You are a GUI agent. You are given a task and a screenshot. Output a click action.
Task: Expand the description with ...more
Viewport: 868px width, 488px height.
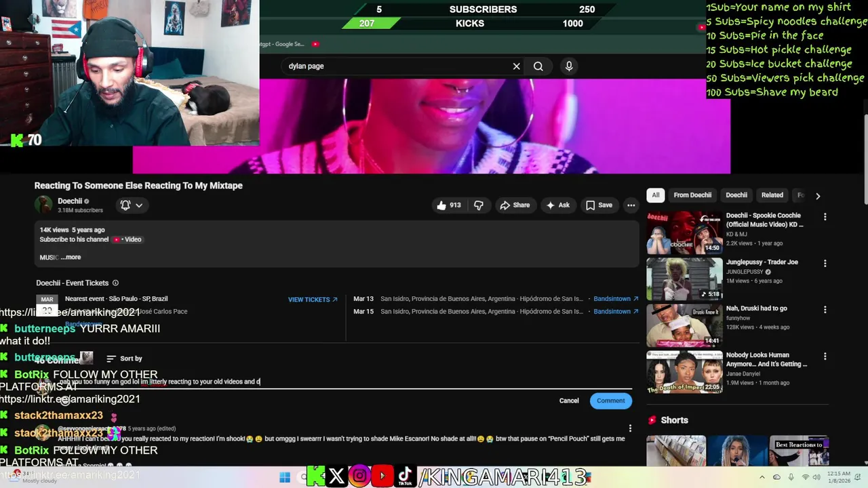tap(71, 258)
